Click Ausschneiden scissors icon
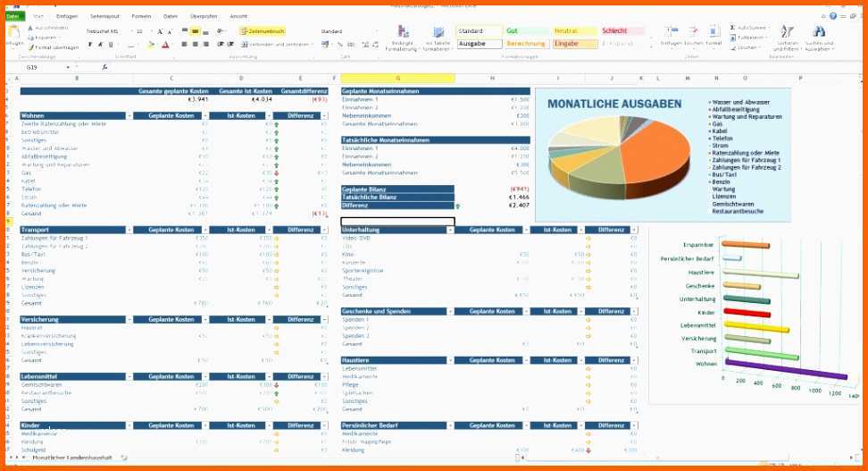Screen dimensions: 868x471 29,28
